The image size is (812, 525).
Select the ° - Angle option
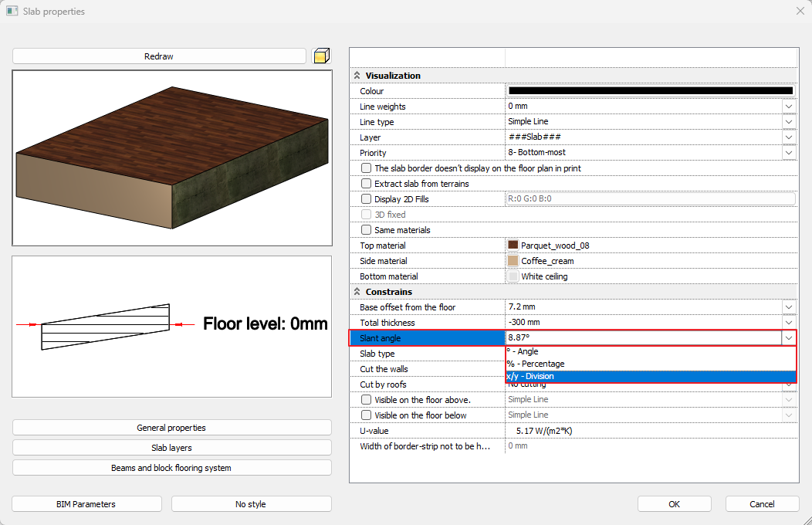pos(651,351)
